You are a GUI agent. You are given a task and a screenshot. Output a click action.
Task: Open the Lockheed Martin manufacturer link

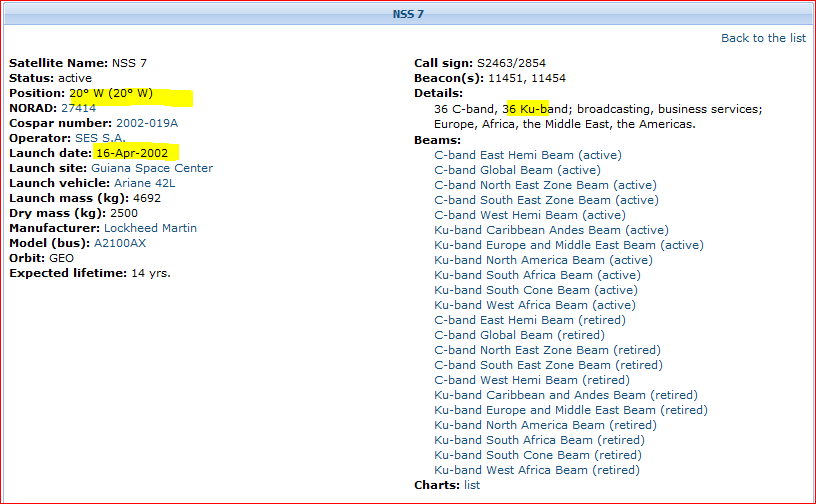[150, 228]
